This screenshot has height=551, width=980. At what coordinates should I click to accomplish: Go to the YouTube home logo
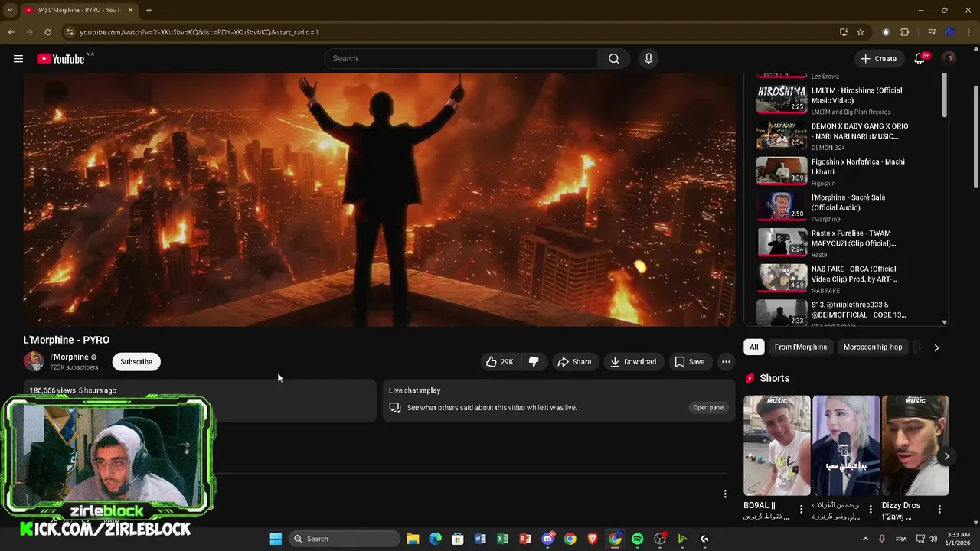coord(60,59)
